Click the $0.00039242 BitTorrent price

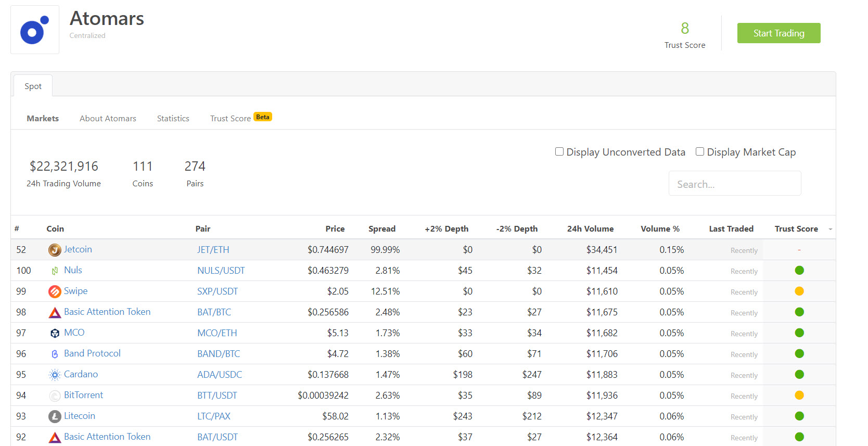[x=323, y=396]
